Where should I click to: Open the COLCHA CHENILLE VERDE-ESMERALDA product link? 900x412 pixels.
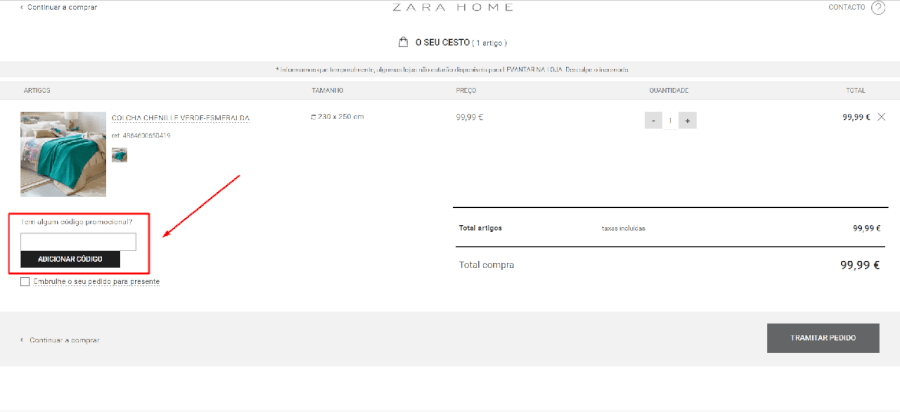point(181,118)
